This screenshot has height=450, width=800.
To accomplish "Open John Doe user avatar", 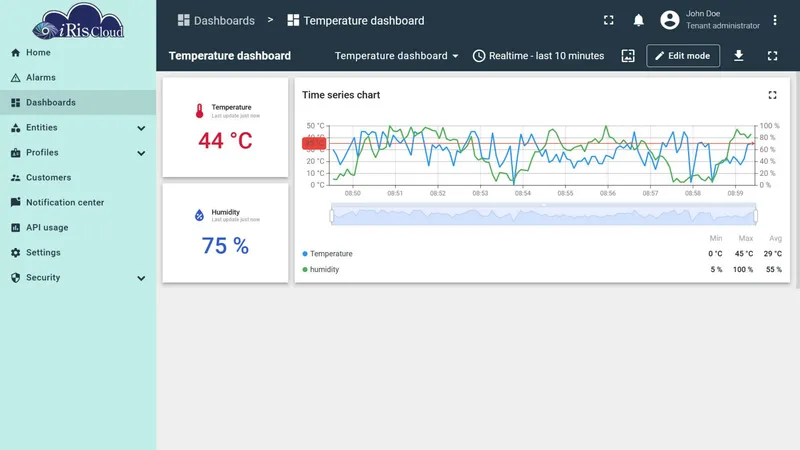I will pos(669,20).
